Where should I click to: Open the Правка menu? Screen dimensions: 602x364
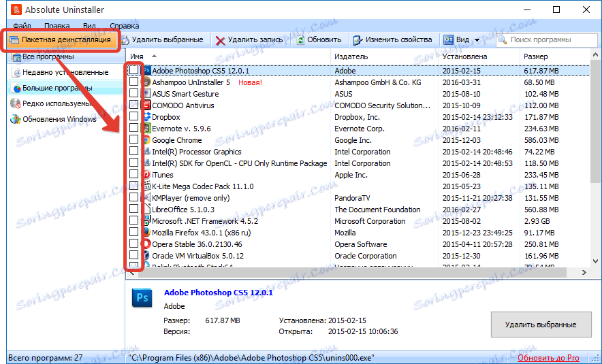[x=57, y=26]
